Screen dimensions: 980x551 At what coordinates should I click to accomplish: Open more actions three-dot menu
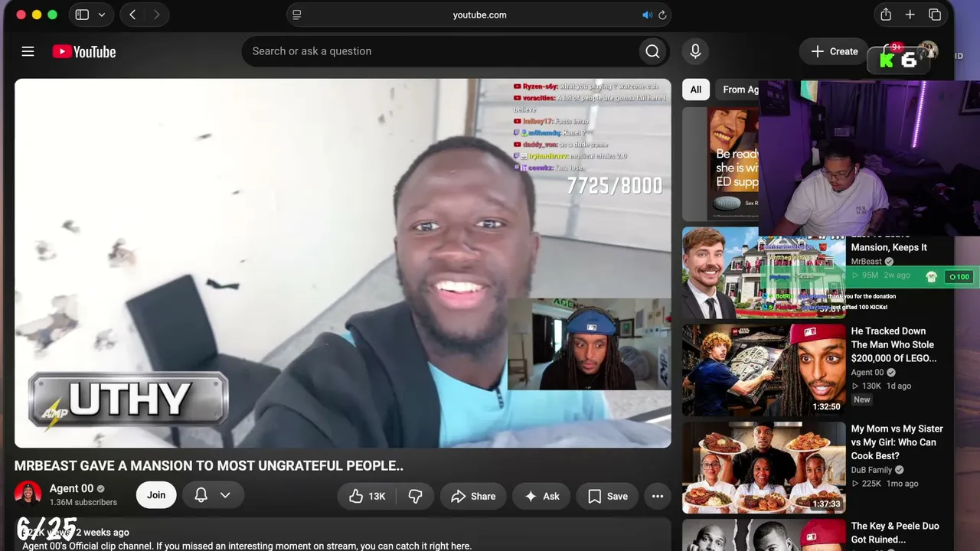coord(658,496)
